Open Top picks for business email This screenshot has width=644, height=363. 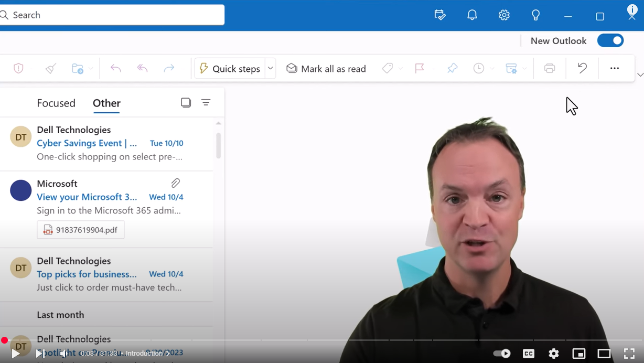(x=106, y=274)
